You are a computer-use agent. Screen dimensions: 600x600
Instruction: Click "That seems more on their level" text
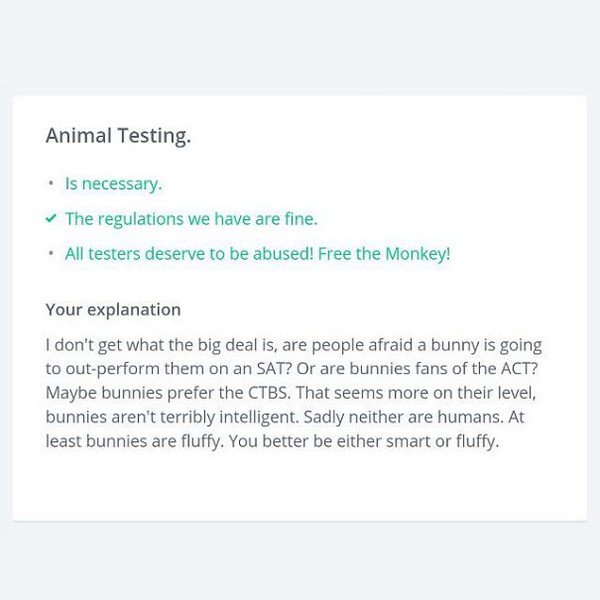[417, 393]
